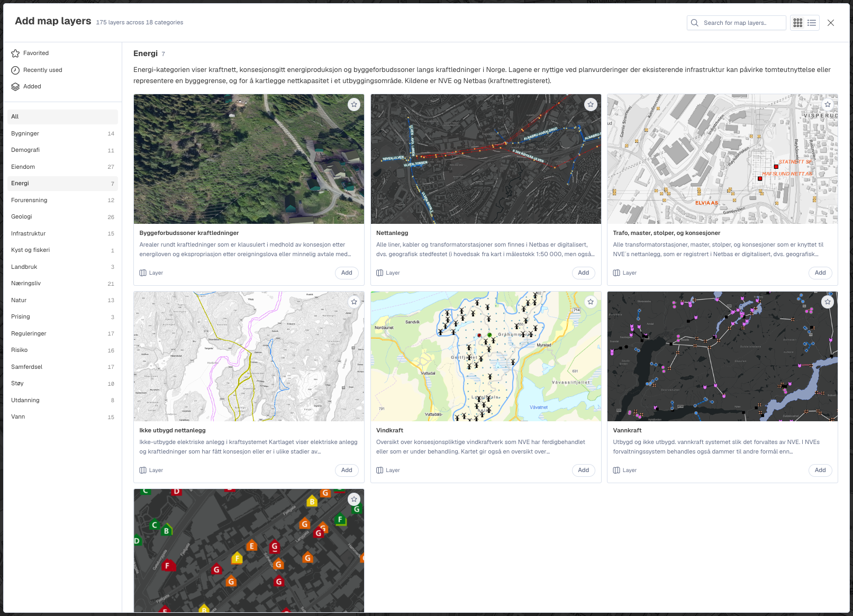Select the Reguleringer category

tap(62, 333)
